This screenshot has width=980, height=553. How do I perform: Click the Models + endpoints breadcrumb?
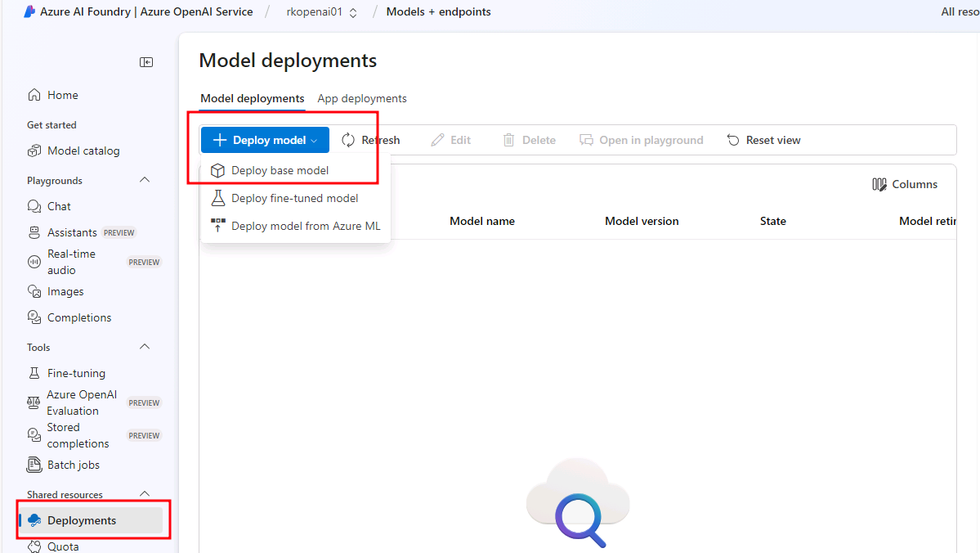click(438, 12)
